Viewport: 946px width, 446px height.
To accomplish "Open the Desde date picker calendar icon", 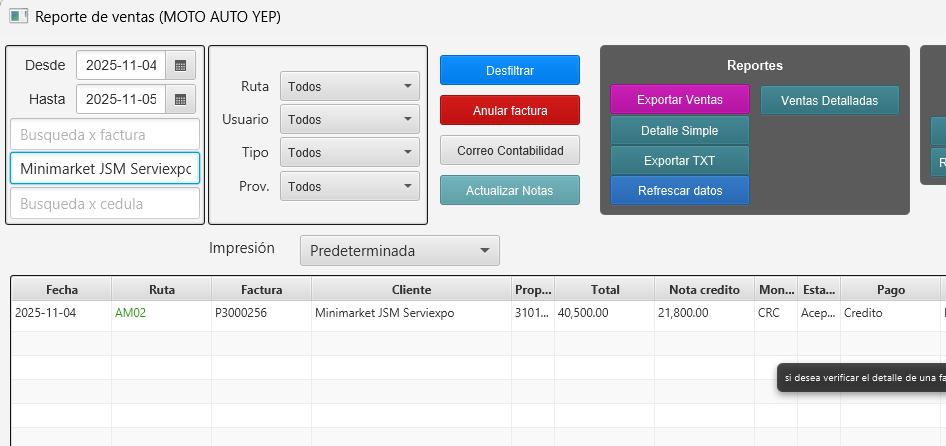I will 180,66.
